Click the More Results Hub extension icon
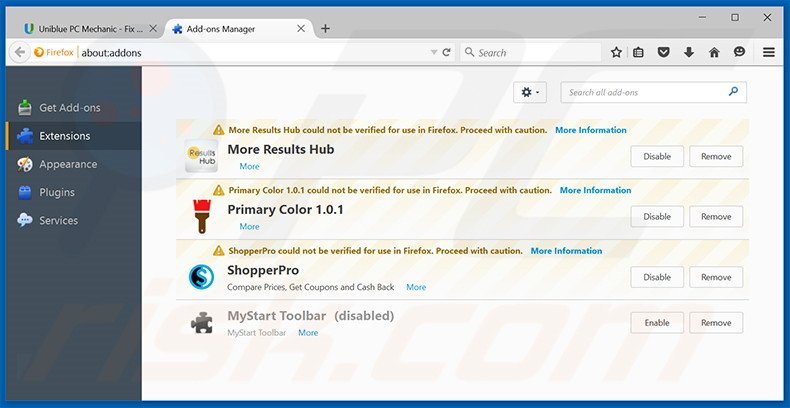Viewport: 790px width, 408px height. point(201,156)
